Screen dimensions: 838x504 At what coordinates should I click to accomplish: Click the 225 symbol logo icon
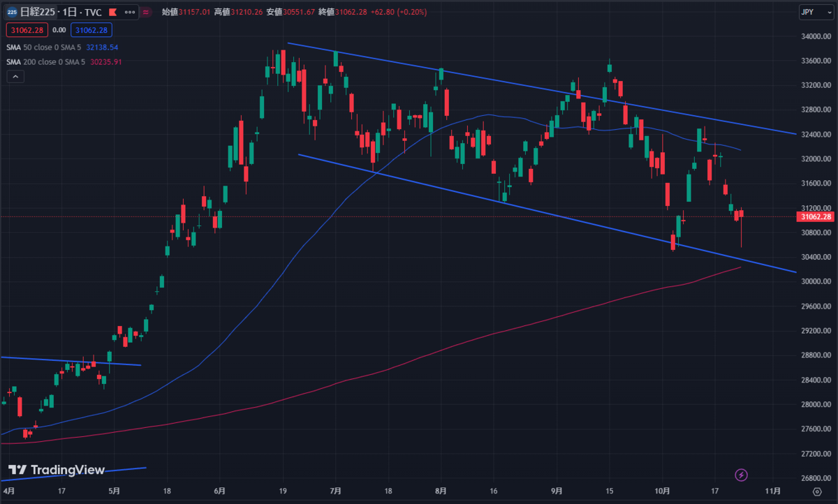coord(12,12)
